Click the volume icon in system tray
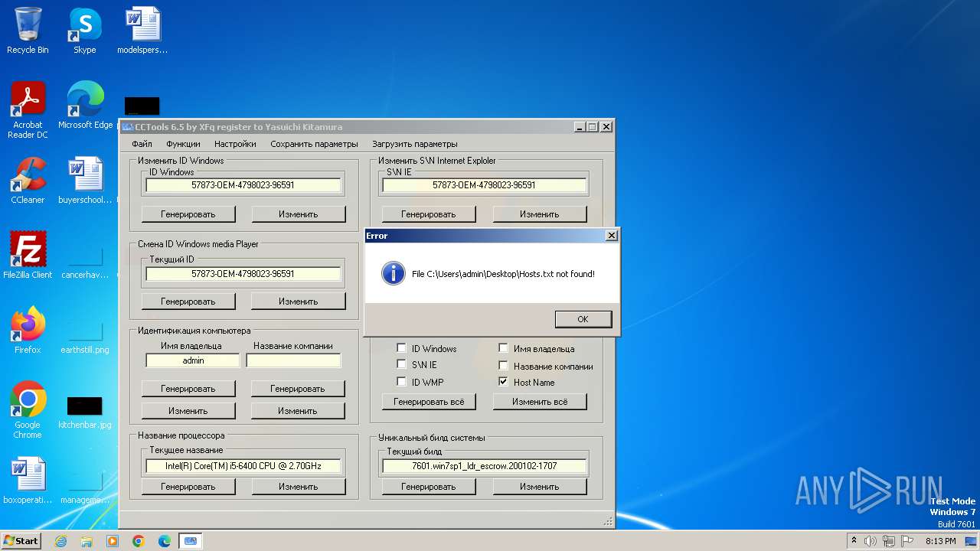The height and width of the screenshot is (551, 980). click(x=871, y=541)
